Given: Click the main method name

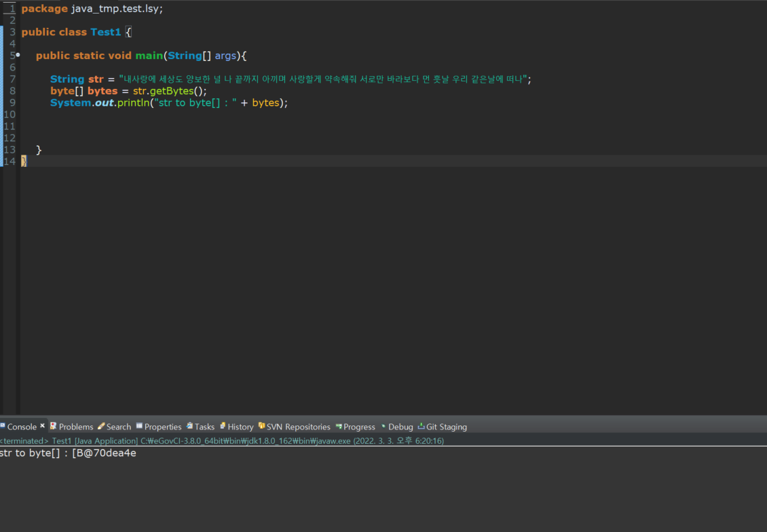Looking at the screenshot, I should point(149,56).
